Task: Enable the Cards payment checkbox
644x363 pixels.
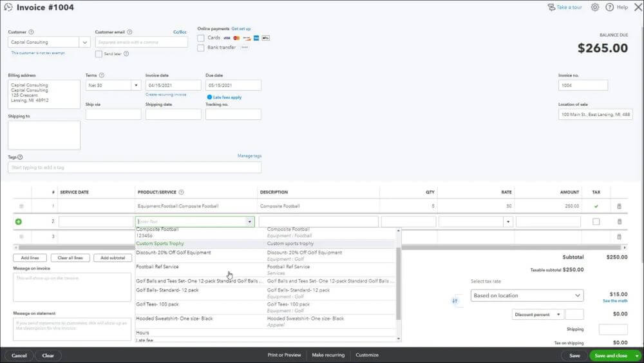Action: tap(201, 38)
